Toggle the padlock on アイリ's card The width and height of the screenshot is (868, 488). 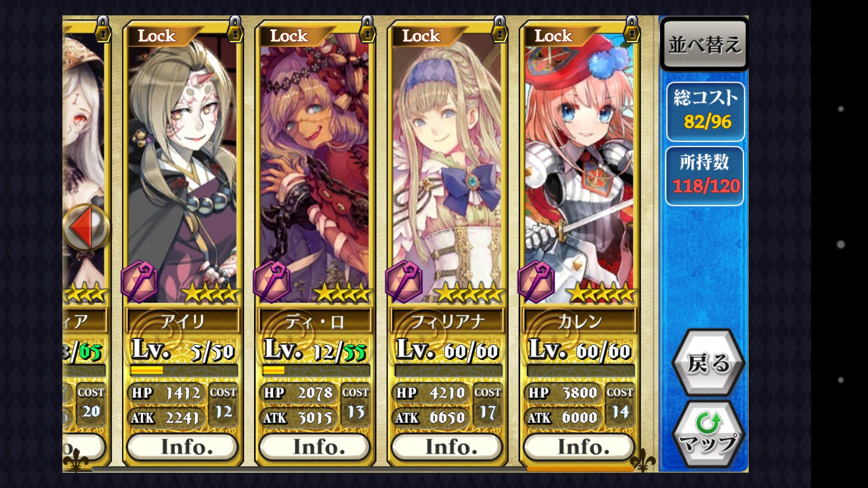(235, 30)
